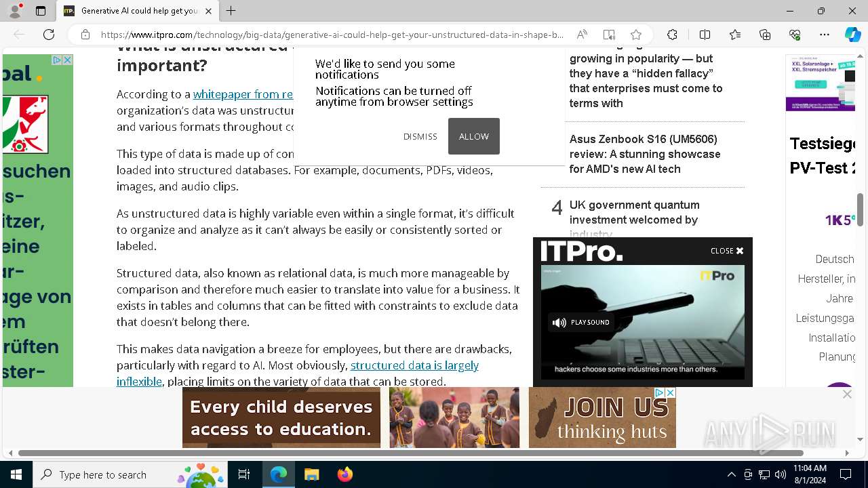Screen dimensions: 868x488
Task: Show hidden system tray icons
Action: point(731,474)
